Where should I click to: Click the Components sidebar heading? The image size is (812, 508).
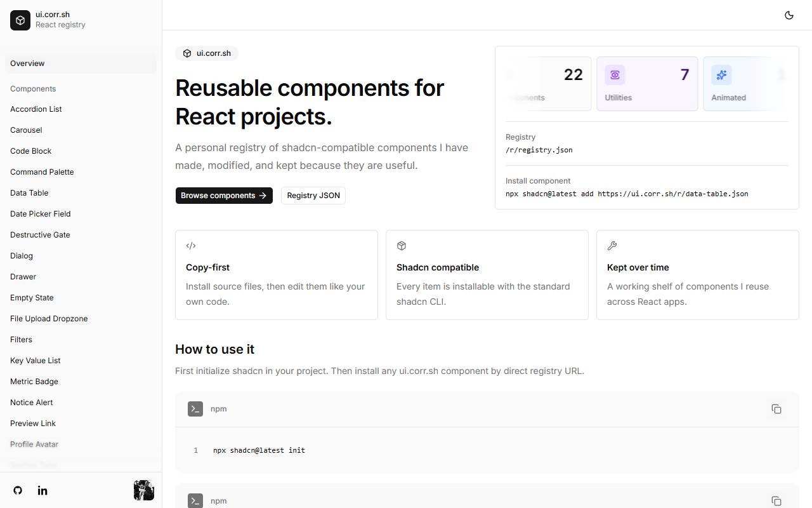coord(33,89)
